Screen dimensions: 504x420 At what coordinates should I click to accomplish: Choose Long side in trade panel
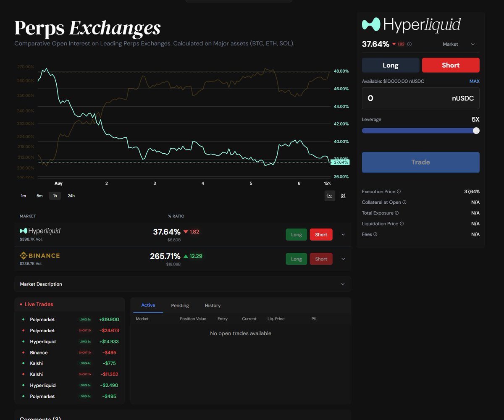tap(391, 65)
